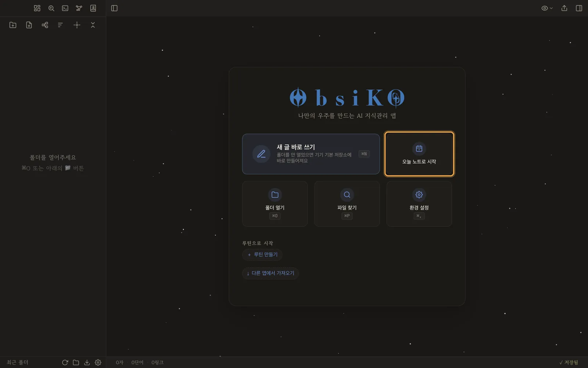Click 다른 앱에서 가져오기 link

pos(270,273)
